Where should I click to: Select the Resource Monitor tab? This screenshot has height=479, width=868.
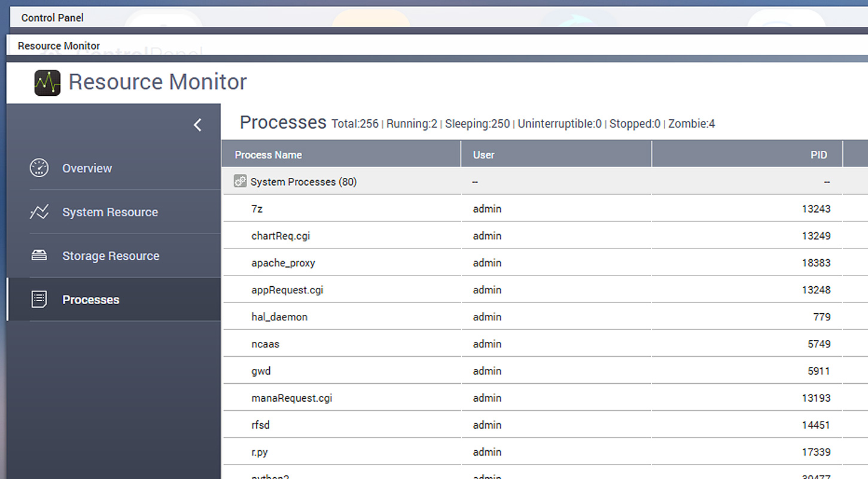[x=59, y=46]
